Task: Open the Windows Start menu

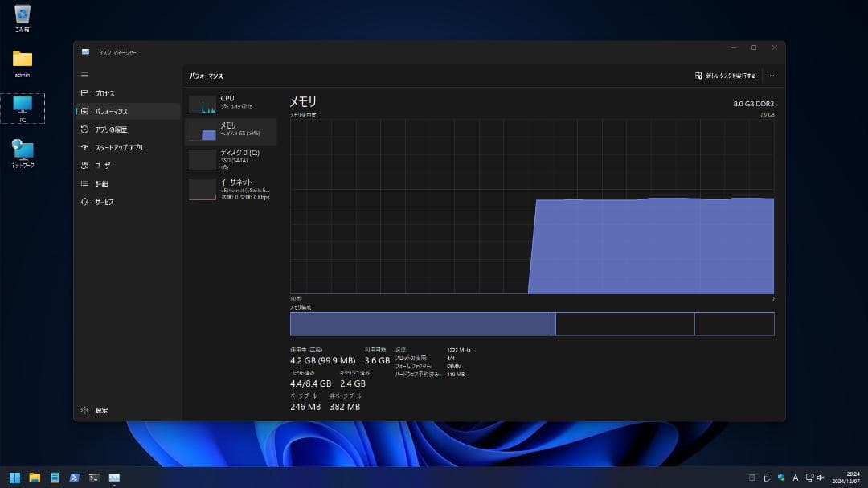Action: coord(14,478)
